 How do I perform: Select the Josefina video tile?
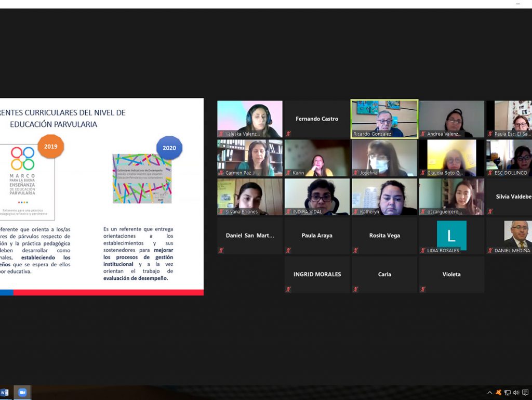pyautogui.click(x=384, y=158)
